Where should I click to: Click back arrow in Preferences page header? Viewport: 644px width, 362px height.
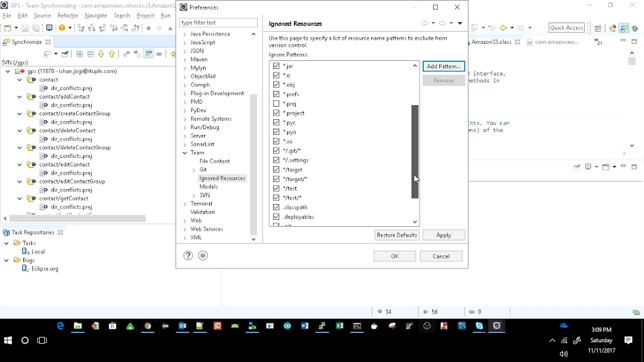[425, 23]
